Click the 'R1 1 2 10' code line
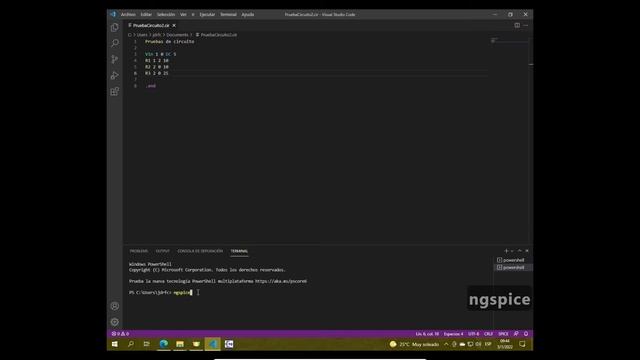 [157, 60]
